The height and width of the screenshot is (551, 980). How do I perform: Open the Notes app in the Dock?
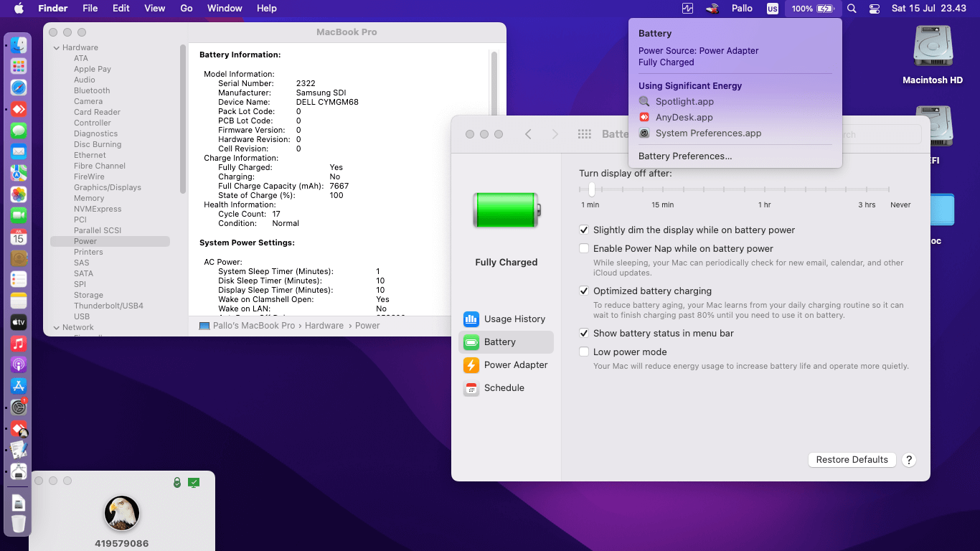(19, 301)
